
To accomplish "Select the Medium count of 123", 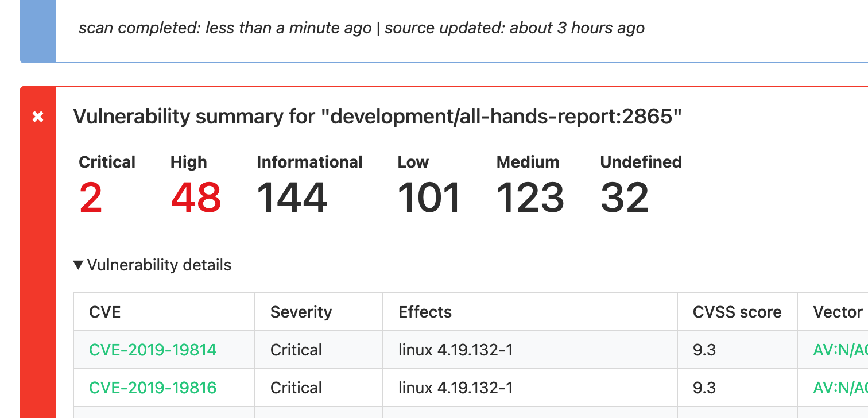I will coord(530,198).
